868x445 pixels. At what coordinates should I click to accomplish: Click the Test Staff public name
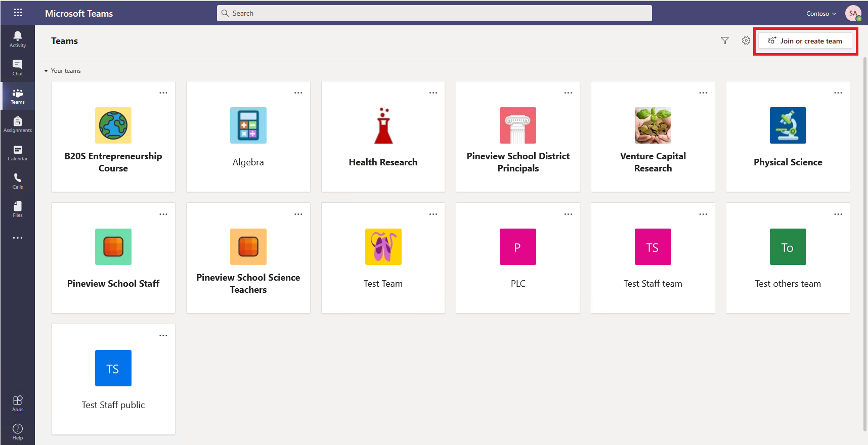[x=113, y=405]
